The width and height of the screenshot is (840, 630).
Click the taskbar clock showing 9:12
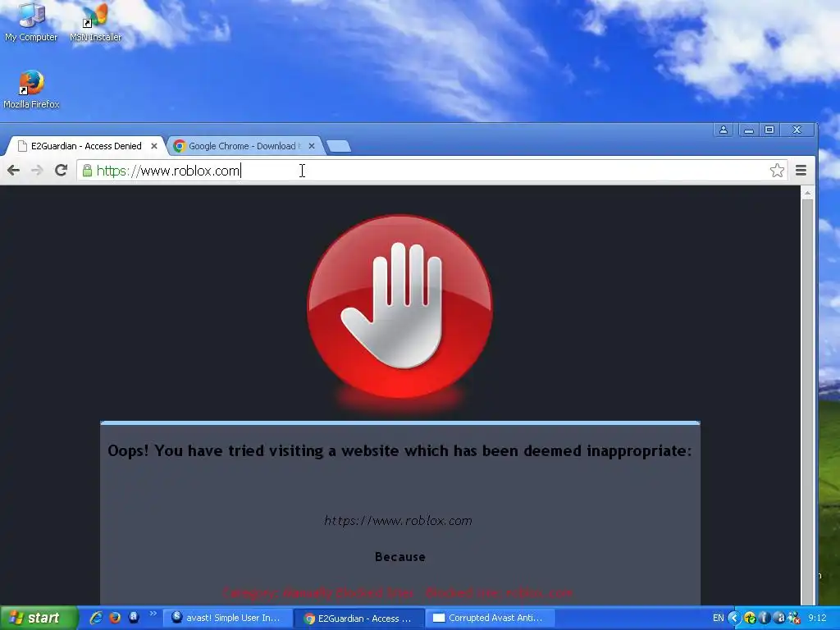[817, 618]
